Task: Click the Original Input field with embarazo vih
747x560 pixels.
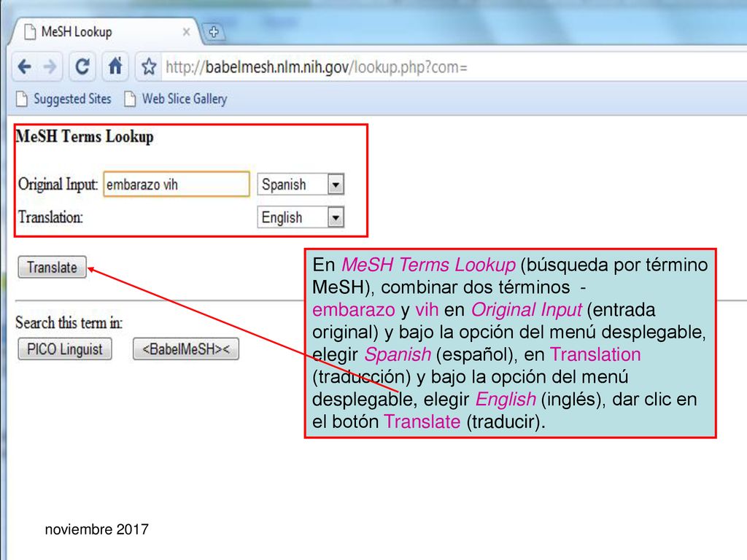Action: (x=177, y=184)
